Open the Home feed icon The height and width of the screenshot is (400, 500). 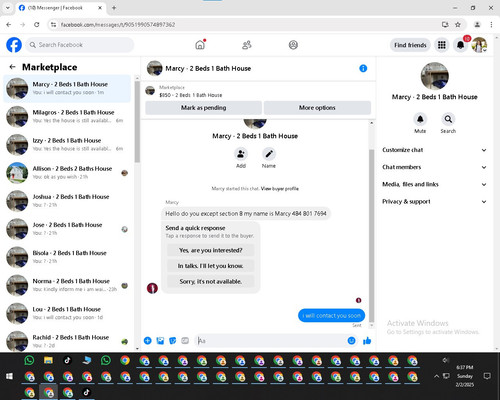tap(200, 45)
